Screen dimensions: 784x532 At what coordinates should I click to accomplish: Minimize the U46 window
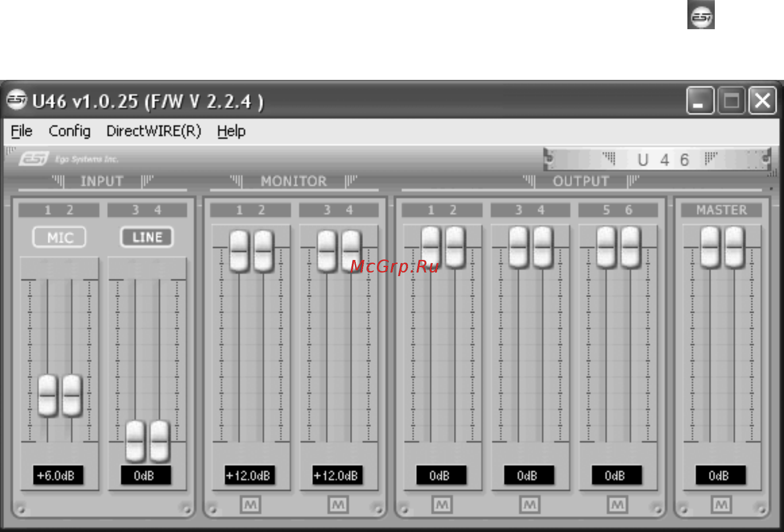click(700, 100)
